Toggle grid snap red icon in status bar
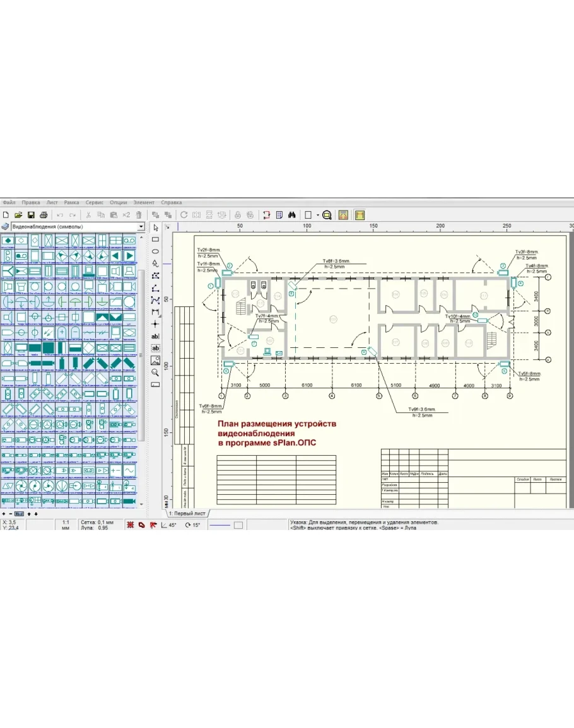 point(130,524)
